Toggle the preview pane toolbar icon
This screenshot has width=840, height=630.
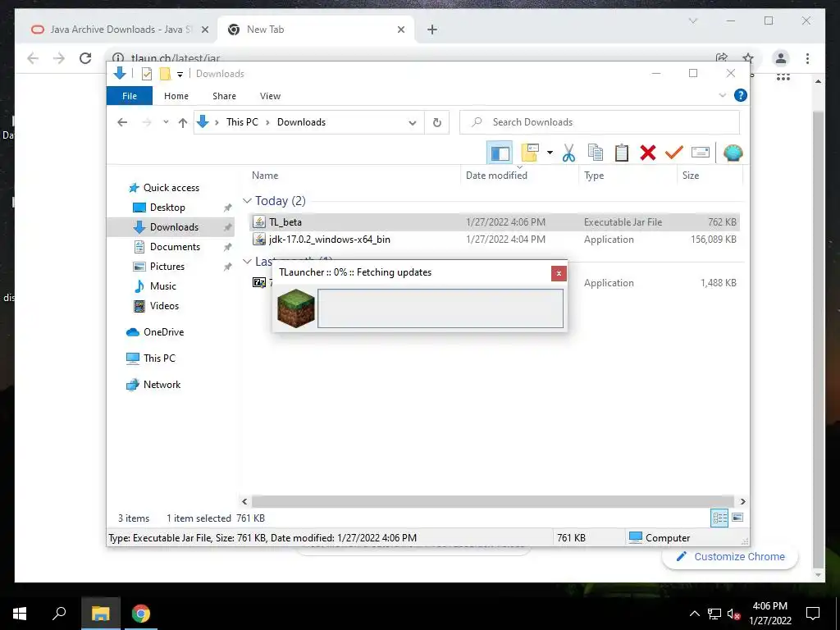[500, 153]
